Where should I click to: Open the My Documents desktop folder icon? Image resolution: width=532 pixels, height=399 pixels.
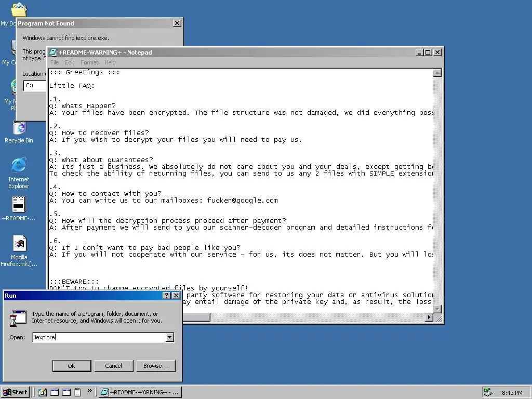click(19, 9)
